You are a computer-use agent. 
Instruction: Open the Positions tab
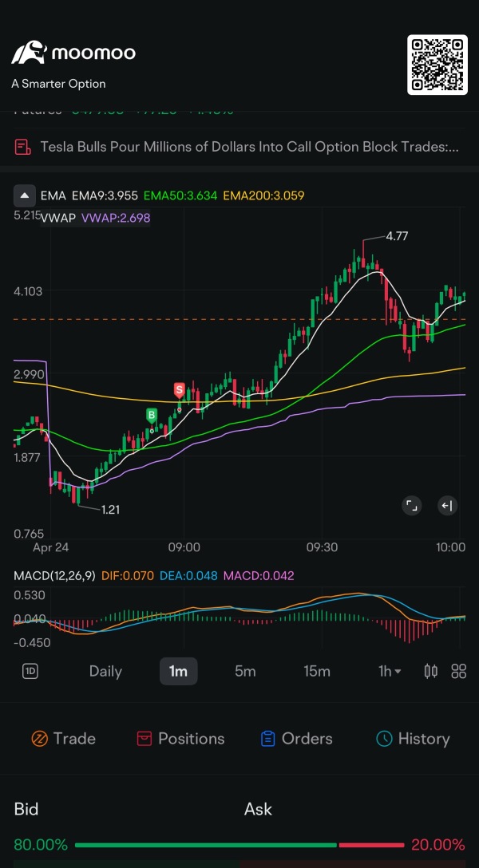pos(180,739)
